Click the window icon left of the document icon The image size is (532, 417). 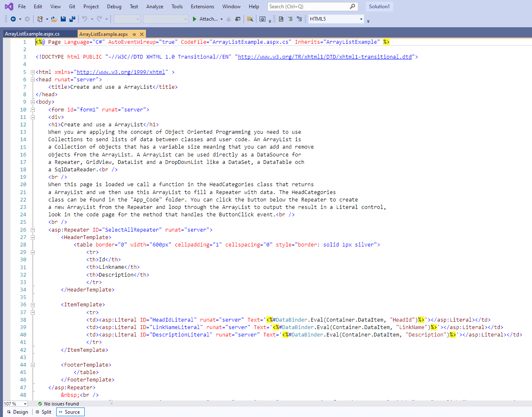(262, 19)
